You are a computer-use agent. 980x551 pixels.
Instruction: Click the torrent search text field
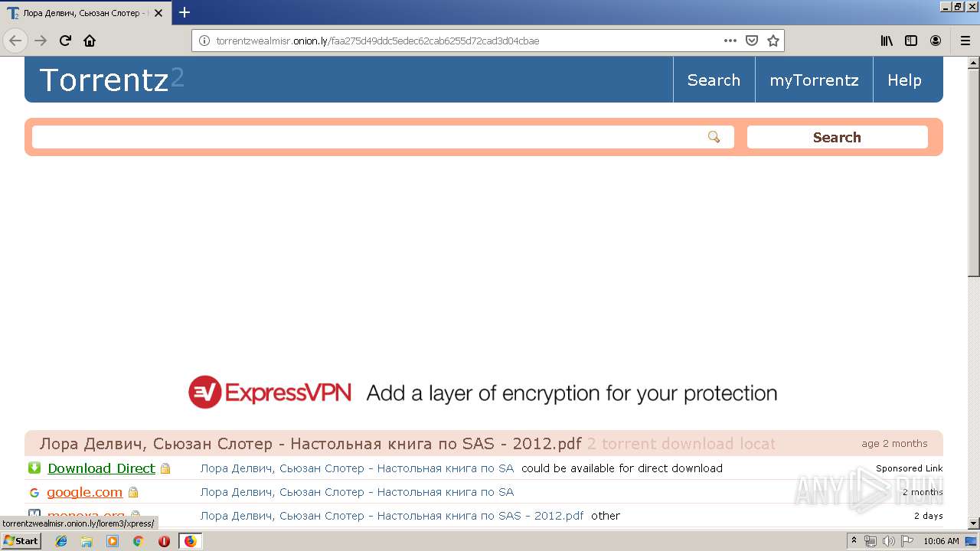(383, 137)
